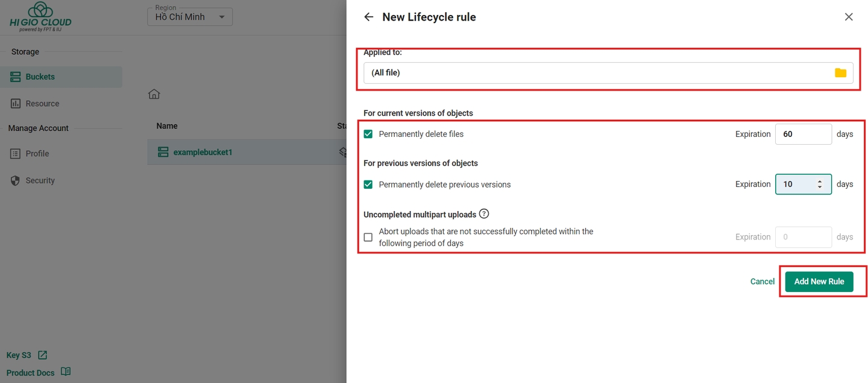Click the back arrow in Lifecycle rule panel

tap(369, 17)
